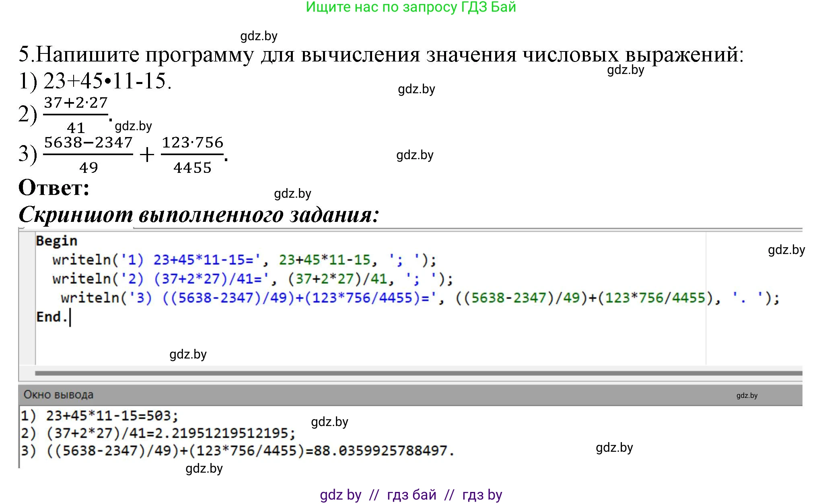This screenshot has width=823, height=504.
Task: Select the 'гдз бай' footer link
Action: point(411,494)
